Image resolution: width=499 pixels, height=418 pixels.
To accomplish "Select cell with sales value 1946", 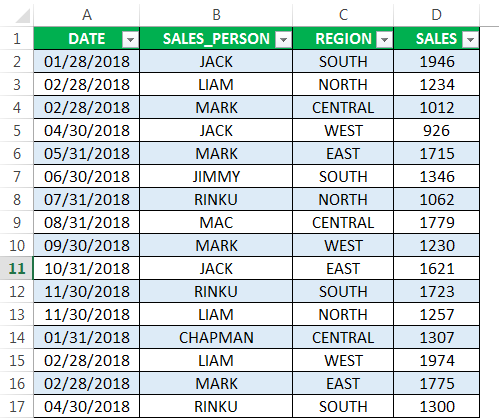I will 437,61.
